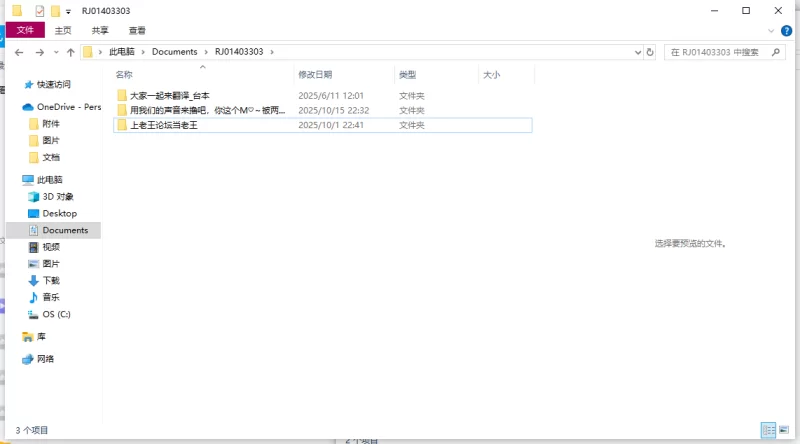Open 下载 (Downloads) in navigation pane
The height and width of the screenshot is (444, 800).
tap(50, 281)
